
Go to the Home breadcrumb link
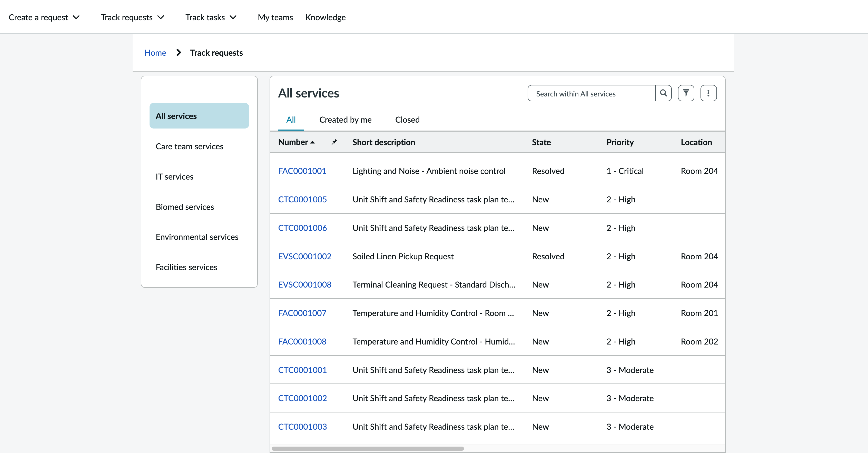point(155,53)
